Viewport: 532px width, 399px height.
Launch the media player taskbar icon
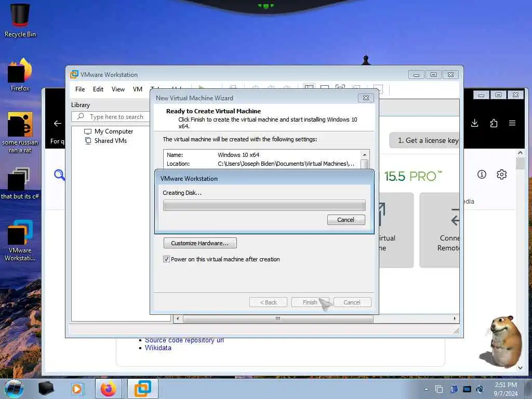click(77, 389)
